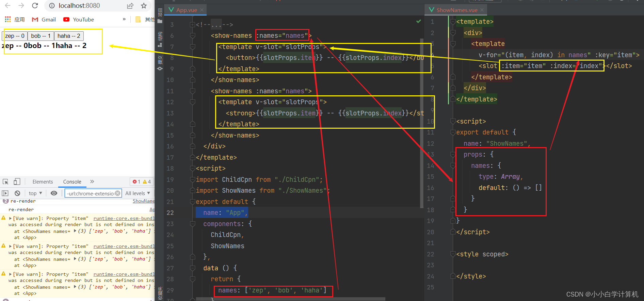
Task: Open the Gmail bookmark
Action: click(x=44, y=19)
